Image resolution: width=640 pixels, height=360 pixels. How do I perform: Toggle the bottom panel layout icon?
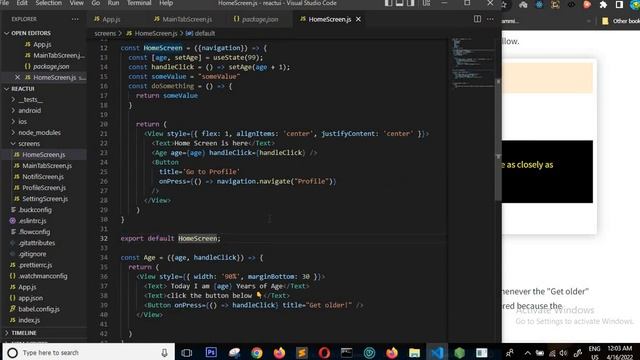pyautogui.click(x=400, y=3)
